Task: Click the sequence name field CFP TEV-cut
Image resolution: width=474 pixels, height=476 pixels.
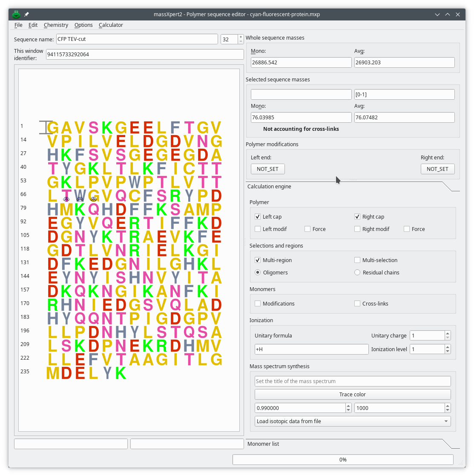Action: pos(137,39)
